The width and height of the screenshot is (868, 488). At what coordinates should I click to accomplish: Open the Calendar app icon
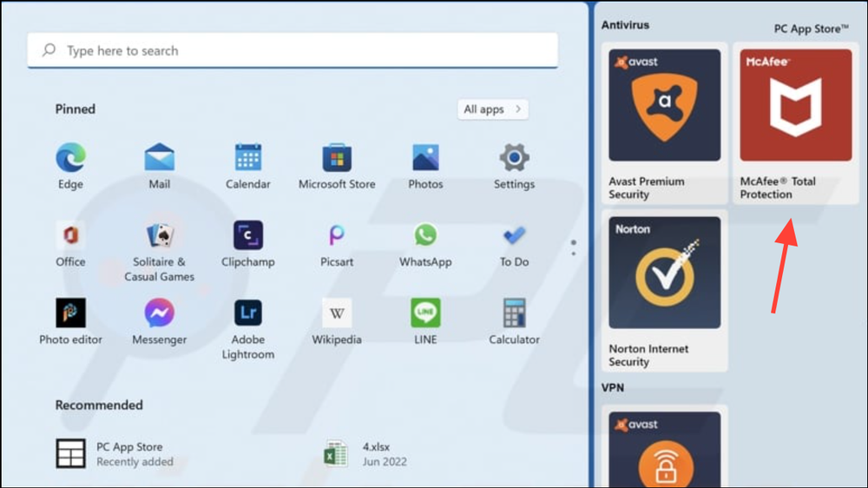coord(248,158)
